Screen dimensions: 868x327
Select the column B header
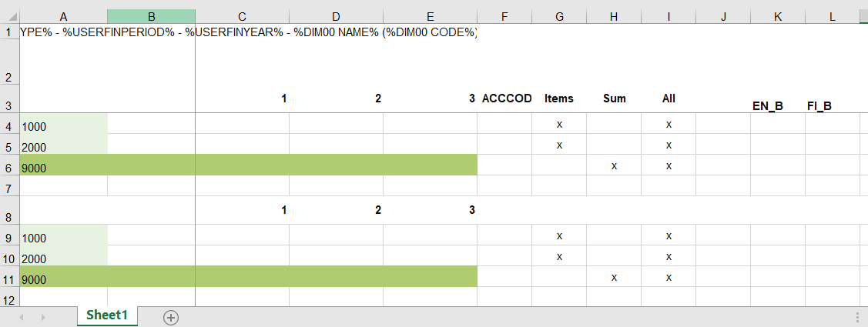[151, 15]
